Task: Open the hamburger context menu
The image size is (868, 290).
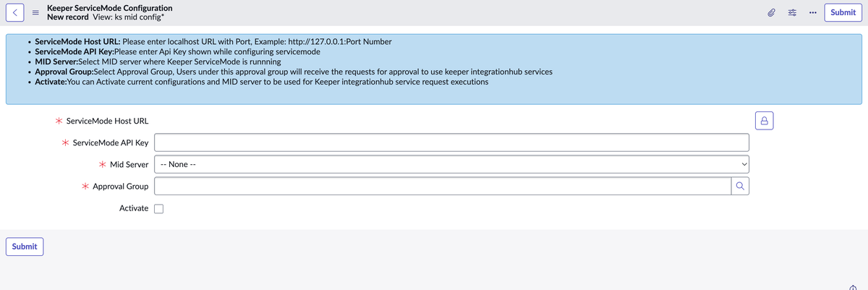Action: click(34, 12)
